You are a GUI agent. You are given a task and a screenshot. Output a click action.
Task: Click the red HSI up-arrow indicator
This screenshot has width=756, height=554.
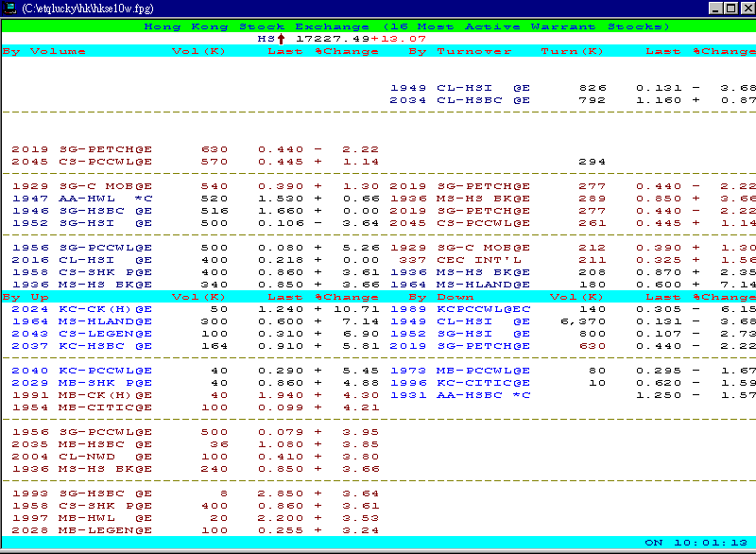tap(281, 39)
